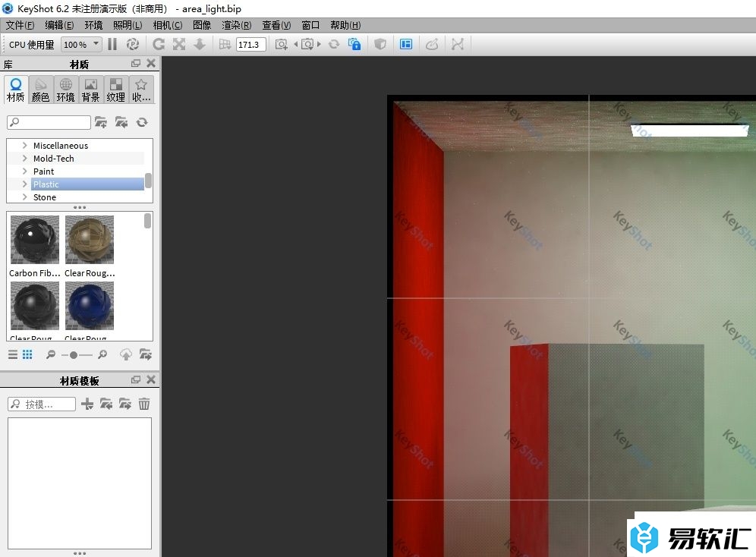Click the refresh render arrow icon
The width and height of the screenshot is (756, 557).
click(x=159, y=44)
